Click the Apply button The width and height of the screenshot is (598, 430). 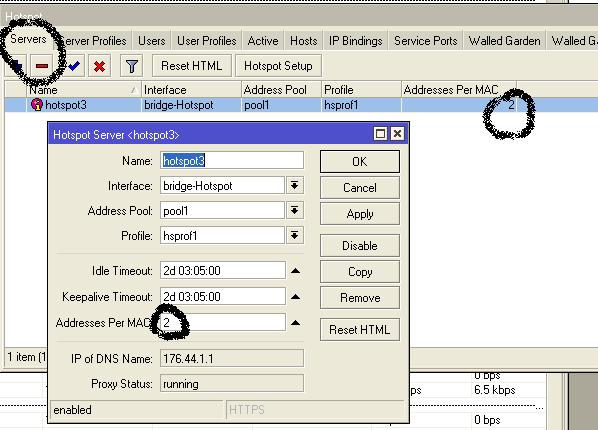[x=360, y=214]
